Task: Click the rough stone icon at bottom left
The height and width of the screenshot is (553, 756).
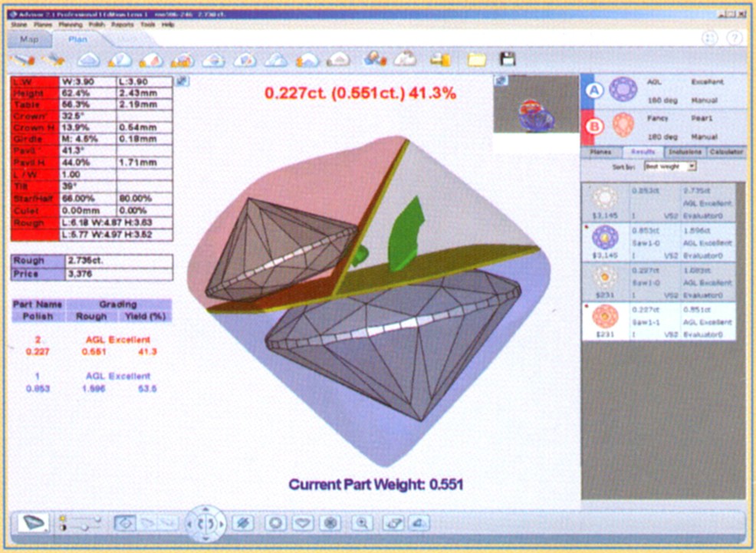Action: 35,522
